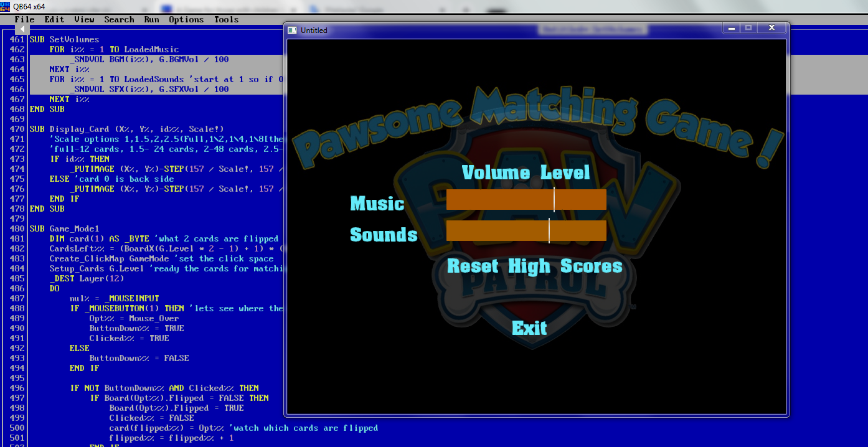This screenshot has width=868, height=447.
Task: Click Reset High Scores in the game
Action: pos(535,266)
